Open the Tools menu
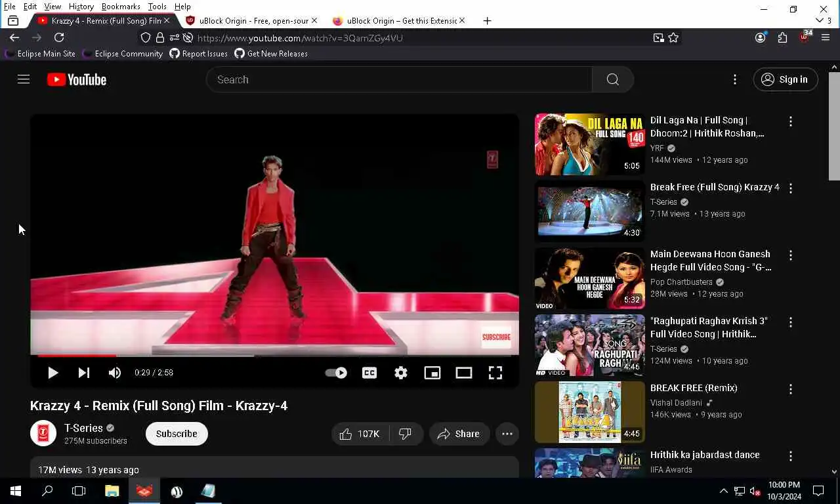The width and height of the screenshot is (840, 504). [157, 7]
